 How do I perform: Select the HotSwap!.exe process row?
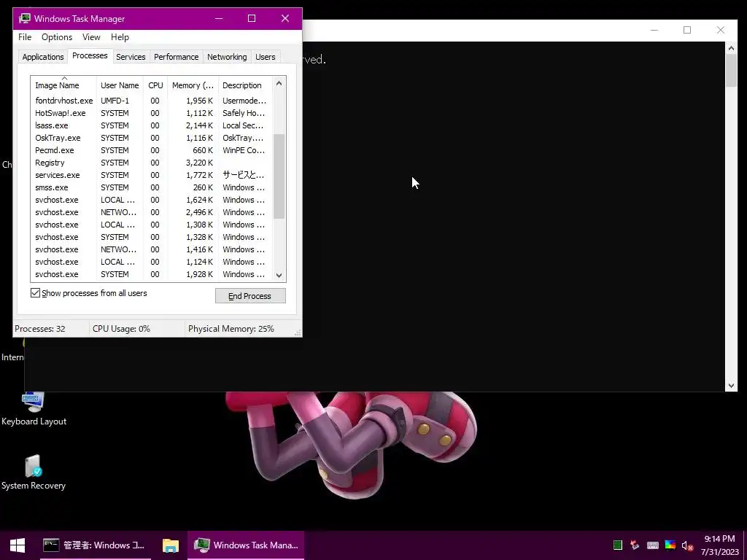click(x=152, y=113)
